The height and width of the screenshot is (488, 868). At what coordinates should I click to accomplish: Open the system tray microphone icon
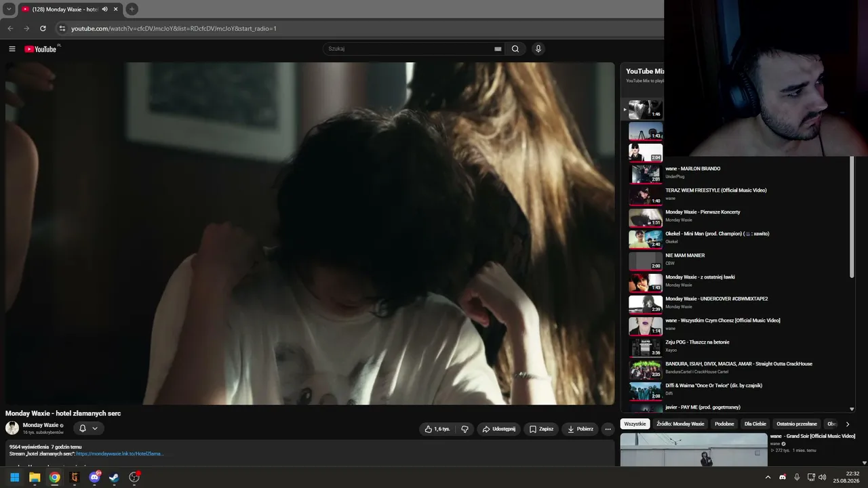[797, 477]
